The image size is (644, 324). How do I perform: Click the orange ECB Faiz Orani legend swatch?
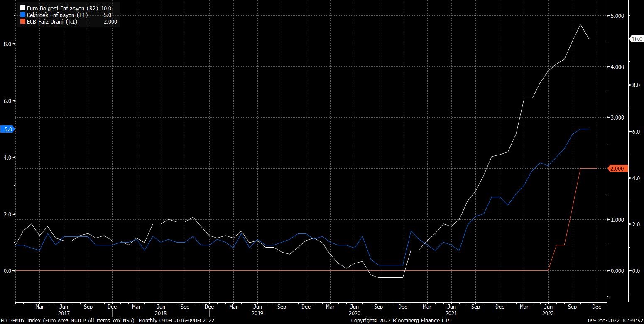23,22
